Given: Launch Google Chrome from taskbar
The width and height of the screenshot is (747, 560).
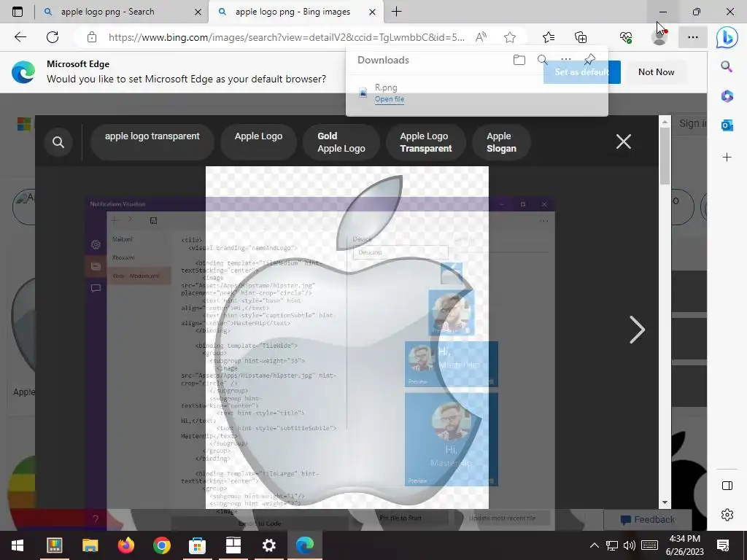Looking at the screenshot, I should click(161, 545).
